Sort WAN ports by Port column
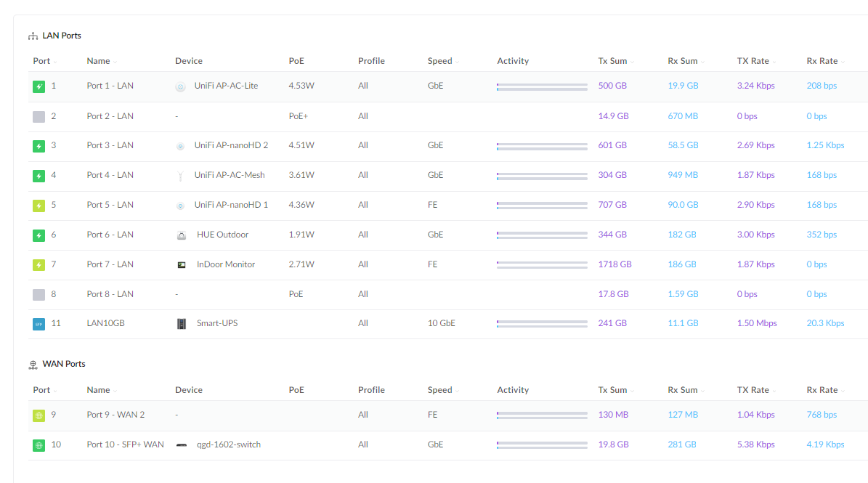This screenshot has width=868, height=483. pyautogui.click(x=45, y=390)
